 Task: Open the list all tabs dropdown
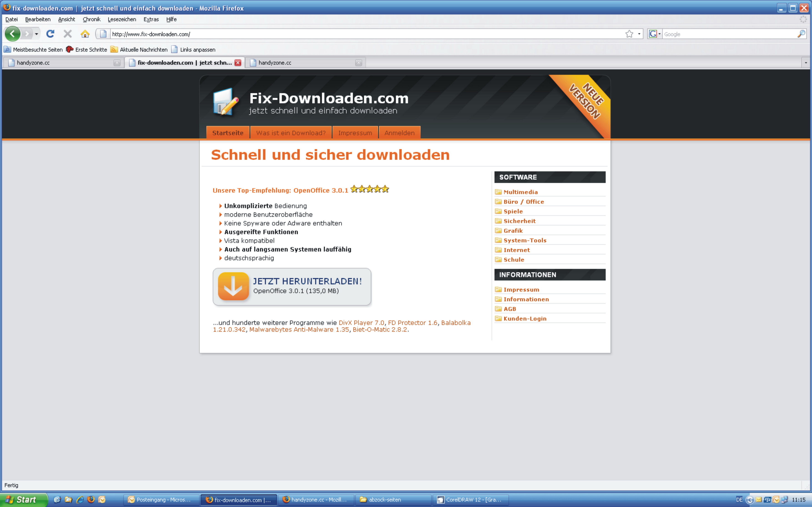(x=806, y=63)
